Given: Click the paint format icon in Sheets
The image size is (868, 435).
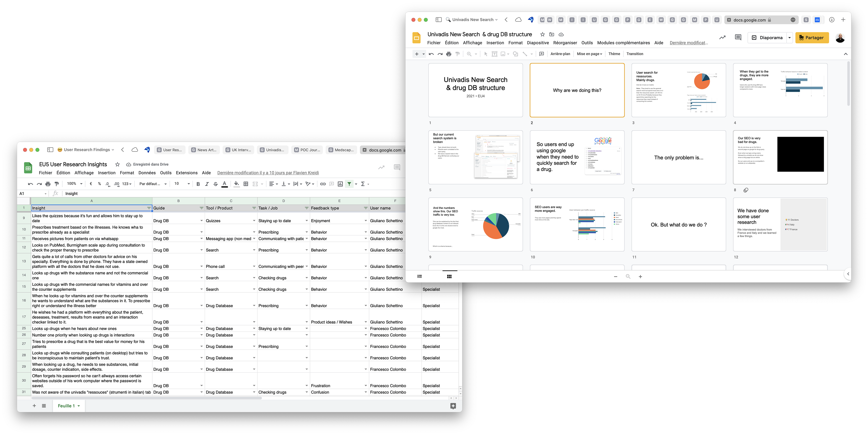Looking at the screenshot, I should [57, 184].
